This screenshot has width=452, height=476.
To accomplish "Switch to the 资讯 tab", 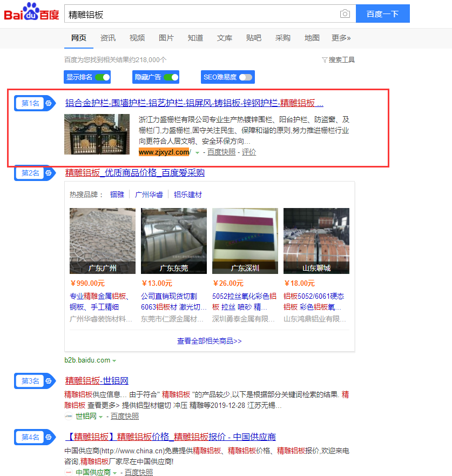I will [x=108, y=38].
